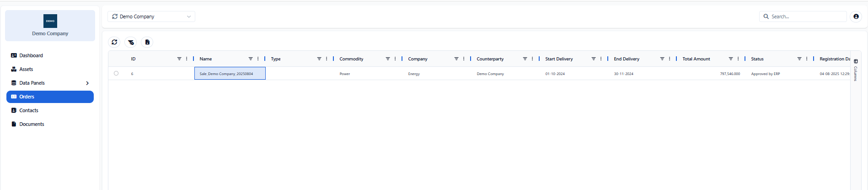
Task: Open Total Amount column options menu
Action: coord(738,59)
